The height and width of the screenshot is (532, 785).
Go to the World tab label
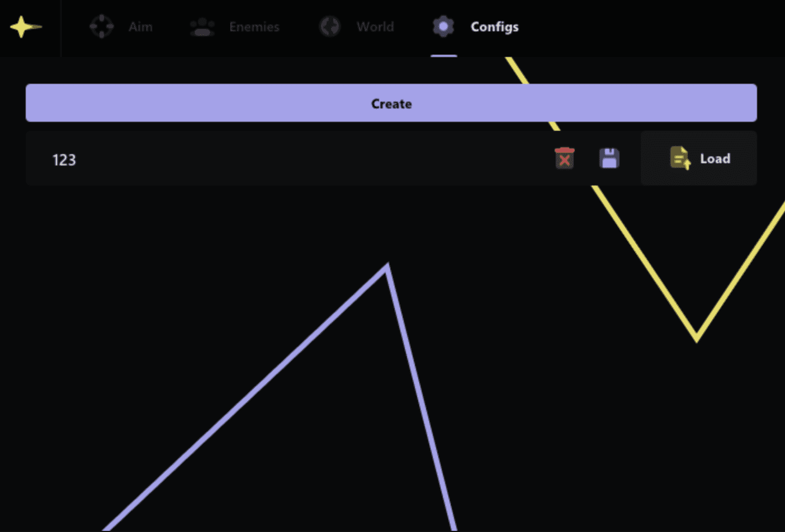(x=375, y=27)
